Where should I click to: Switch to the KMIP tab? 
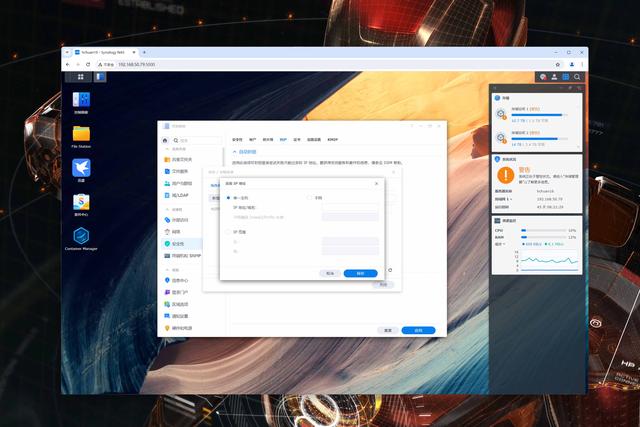tap(333, 140)
